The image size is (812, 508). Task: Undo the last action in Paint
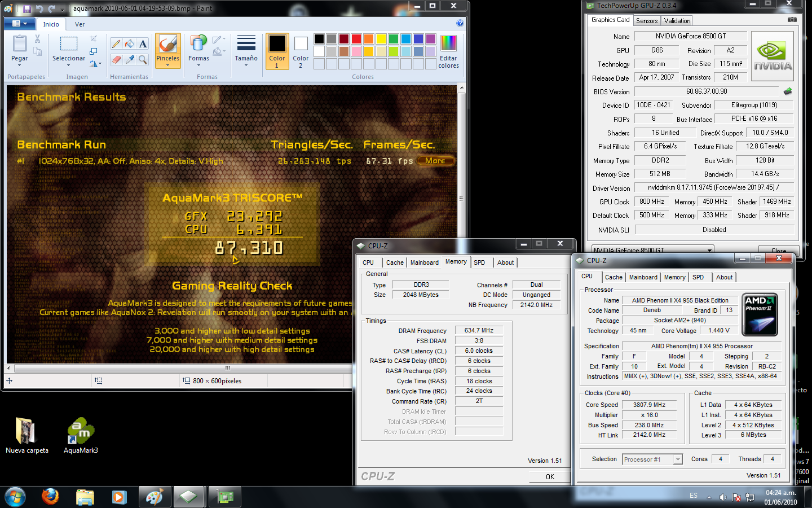coord(39,8)
